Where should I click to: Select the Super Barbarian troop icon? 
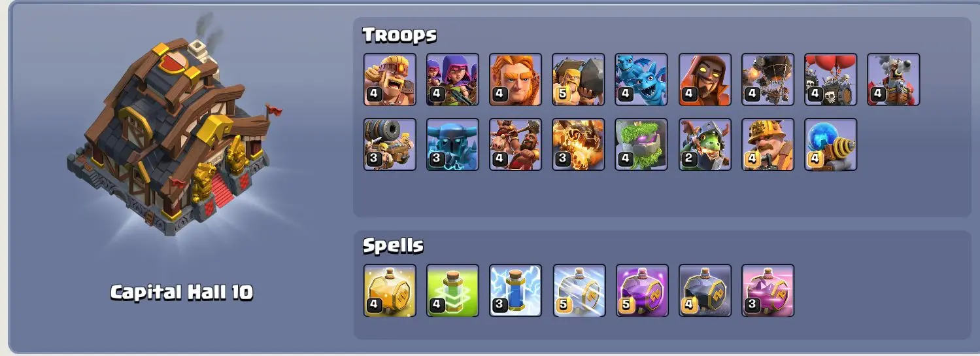pos(390,80)
